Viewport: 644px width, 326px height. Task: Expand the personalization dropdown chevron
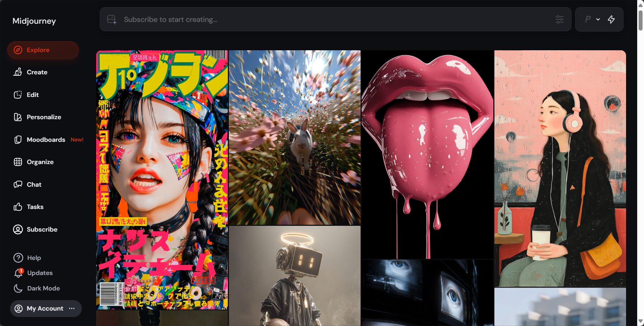point(598,19)
